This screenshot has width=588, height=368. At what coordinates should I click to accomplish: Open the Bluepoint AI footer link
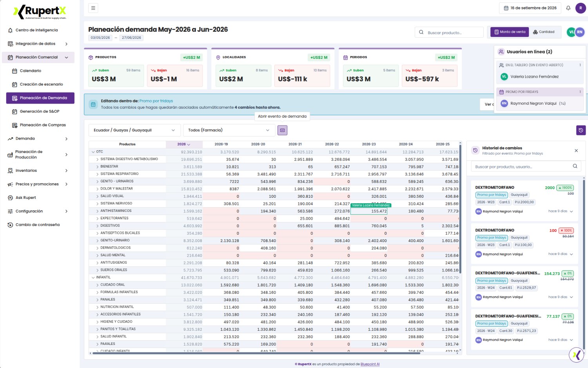tap(370, 364)
